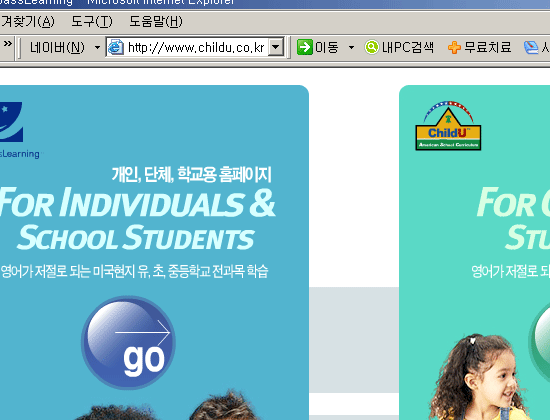The height and width of the screenshot is (420, 550).
Task: Click the 네이버(N) toolbar label
Action: pos(57,47)
